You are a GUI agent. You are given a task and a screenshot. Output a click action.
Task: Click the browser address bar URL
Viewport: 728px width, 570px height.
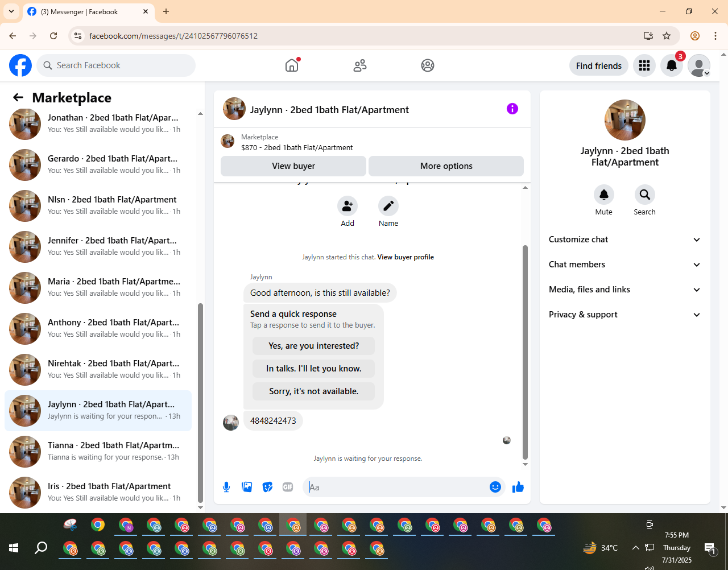tap(173, 36)
